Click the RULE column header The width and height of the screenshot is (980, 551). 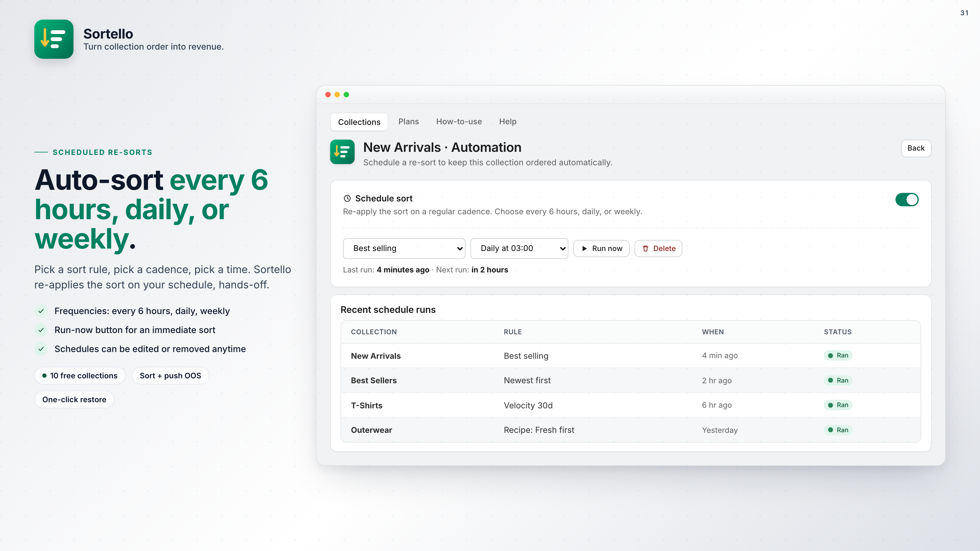pyautogui.click(x=513, y=332)
